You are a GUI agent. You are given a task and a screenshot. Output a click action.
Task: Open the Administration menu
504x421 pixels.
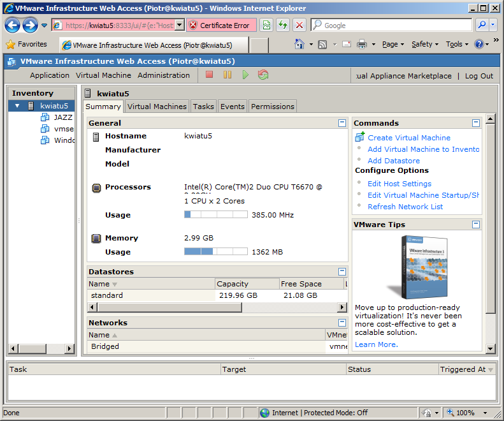pos(164,75)
